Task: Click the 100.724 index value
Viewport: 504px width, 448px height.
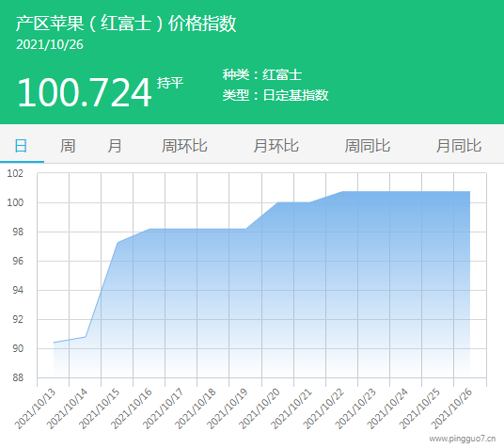Action: tap(85, 92)
